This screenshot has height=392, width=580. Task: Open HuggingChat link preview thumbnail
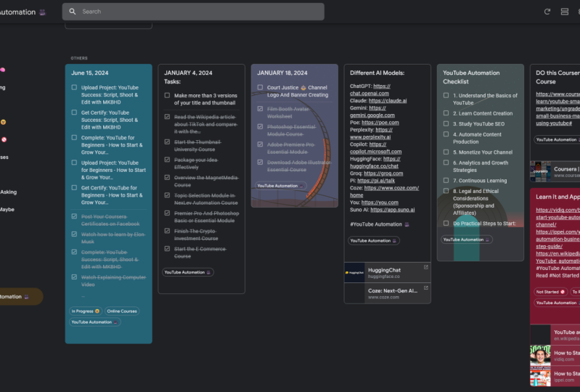click(x=354, y=272)
